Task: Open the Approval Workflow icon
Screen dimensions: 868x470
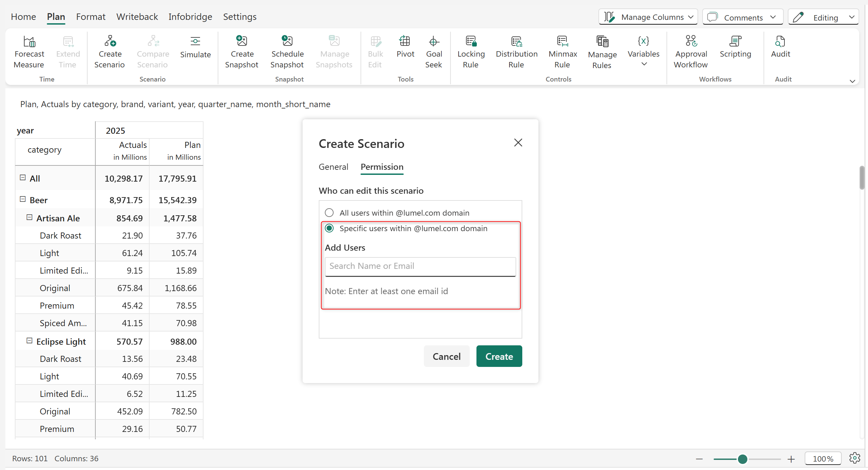Action: coord(691,41)
